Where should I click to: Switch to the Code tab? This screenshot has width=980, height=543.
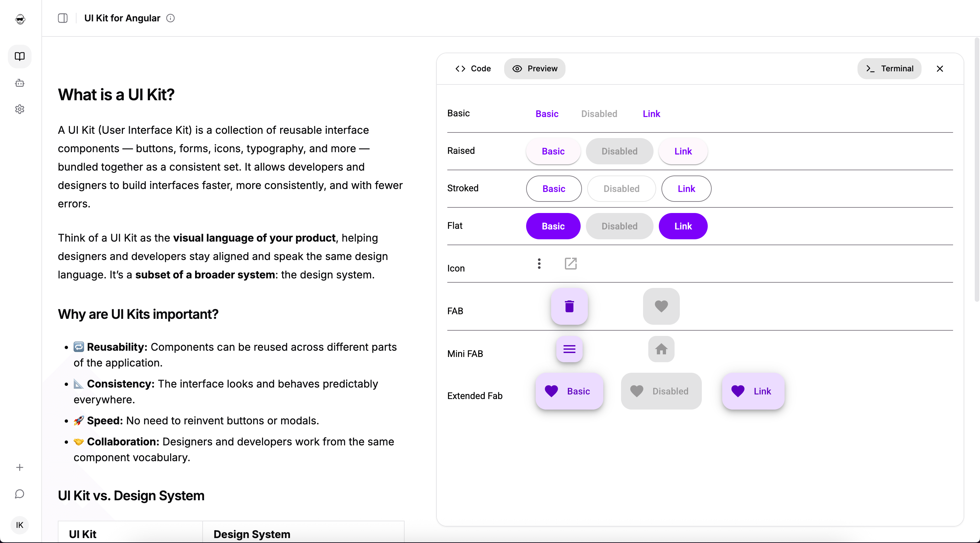coord(473,69)
